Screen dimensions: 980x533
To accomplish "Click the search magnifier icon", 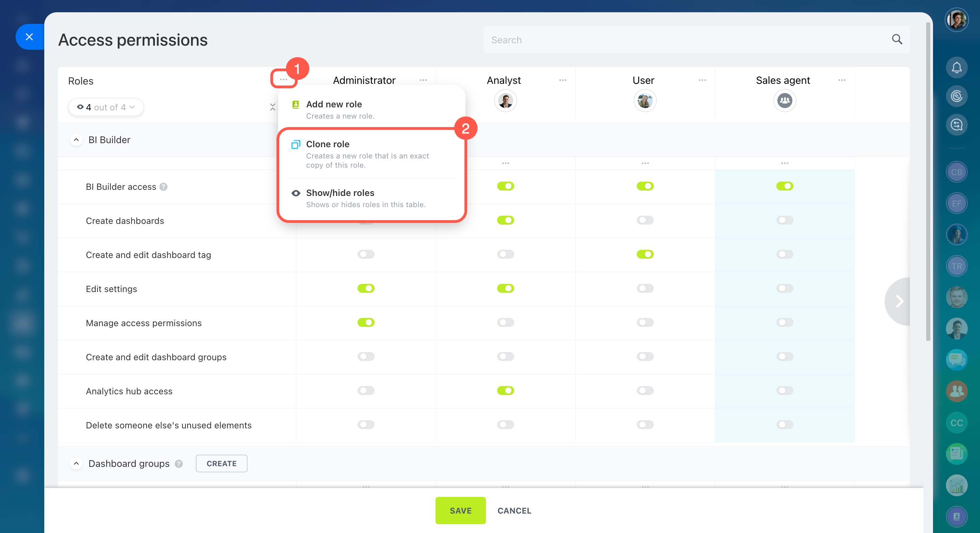I will click(x=897, y=39).
